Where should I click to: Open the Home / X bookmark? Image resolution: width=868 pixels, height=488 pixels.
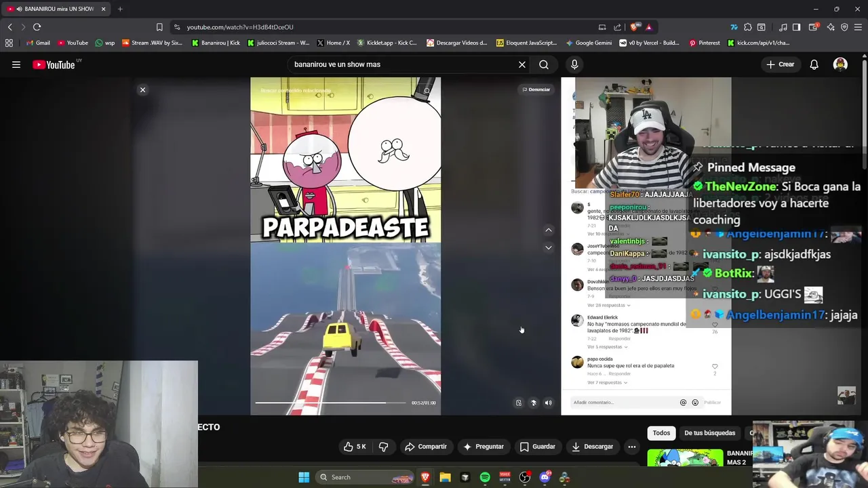[333, 43]
